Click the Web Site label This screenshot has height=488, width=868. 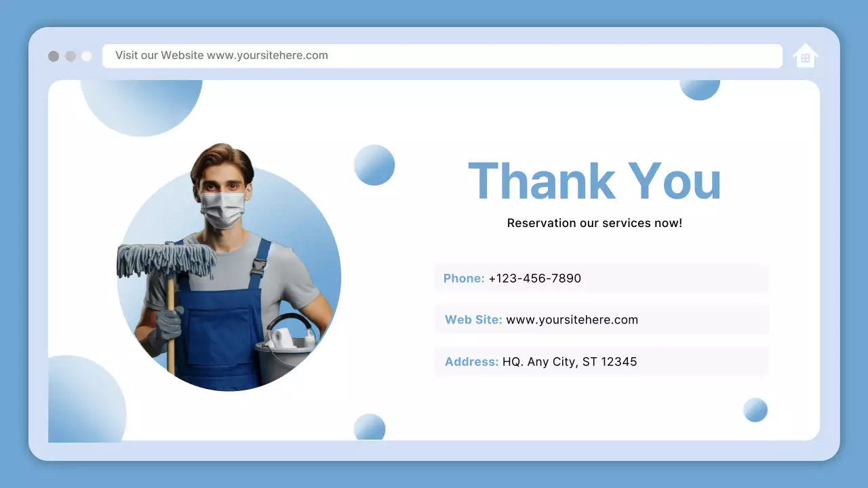473,320
